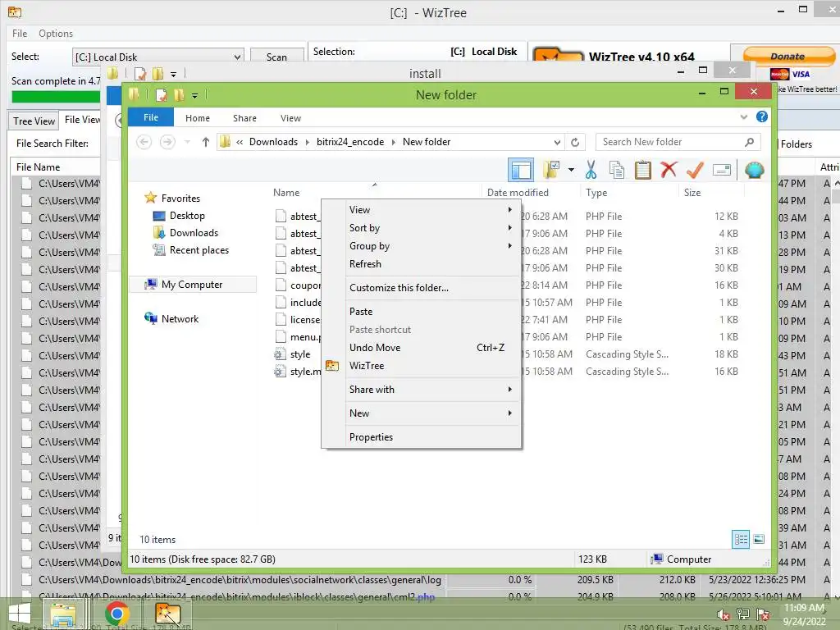Click the Copy toolbar icon

[617, 170]
